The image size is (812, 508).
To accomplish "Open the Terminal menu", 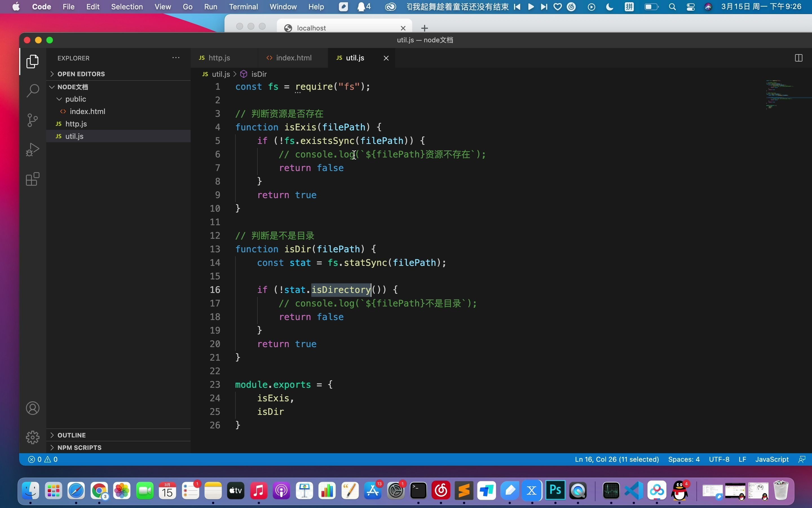I will (243, 7).
